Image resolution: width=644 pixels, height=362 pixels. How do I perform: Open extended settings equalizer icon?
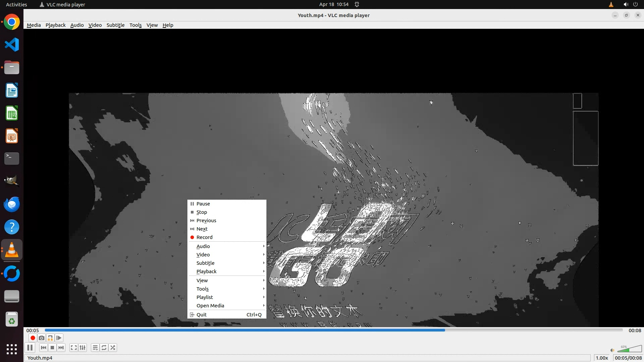(83, 348)
